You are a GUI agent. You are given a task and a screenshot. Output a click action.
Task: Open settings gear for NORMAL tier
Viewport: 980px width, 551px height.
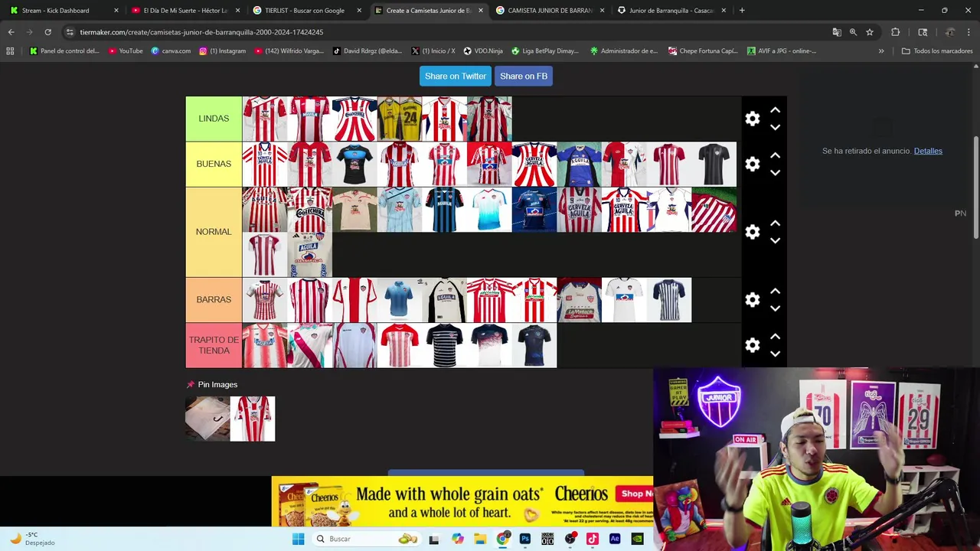pyautogui.click(x=753, y=232)
